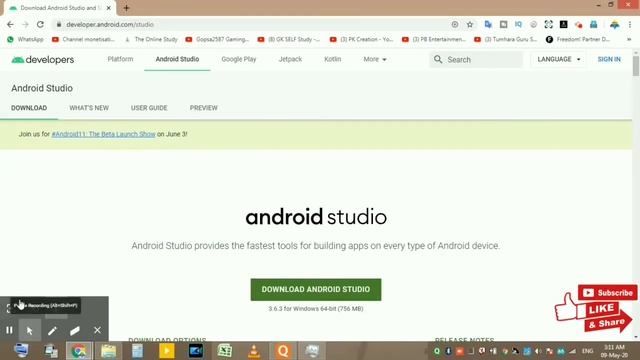The image size is (640, 360).
Task: Close the recorder toolbar with X
Action: 97,330
